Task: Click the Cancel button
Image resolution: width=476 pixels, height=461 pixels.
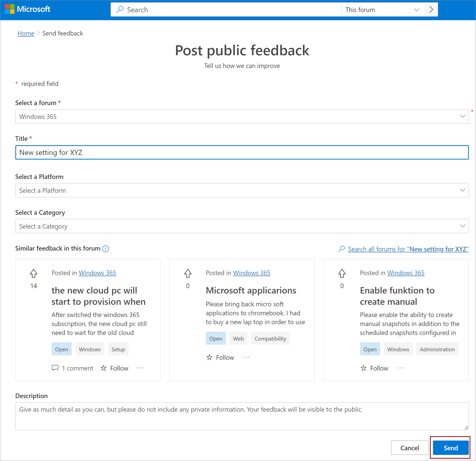Action: coord(409,448)
